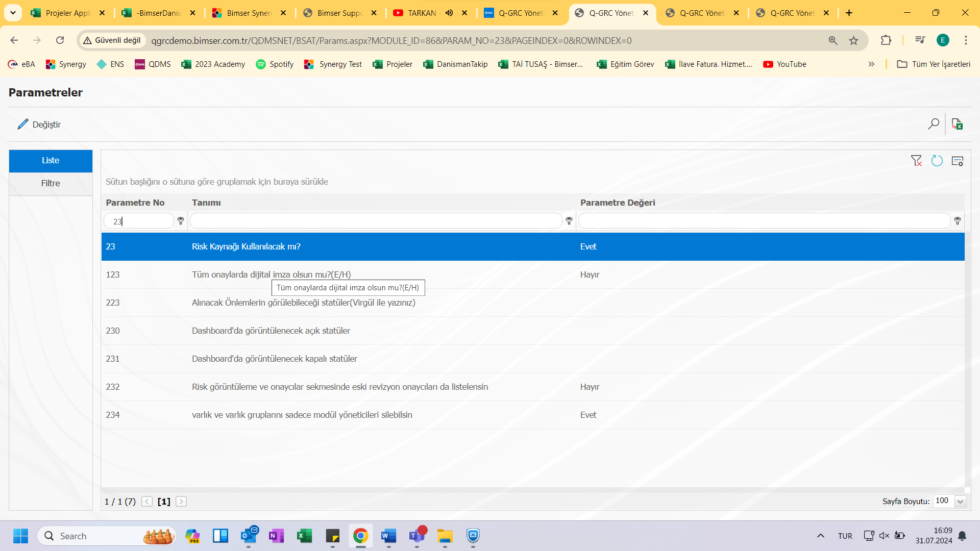Focus the Tanımı filter input field

[376, 221]
